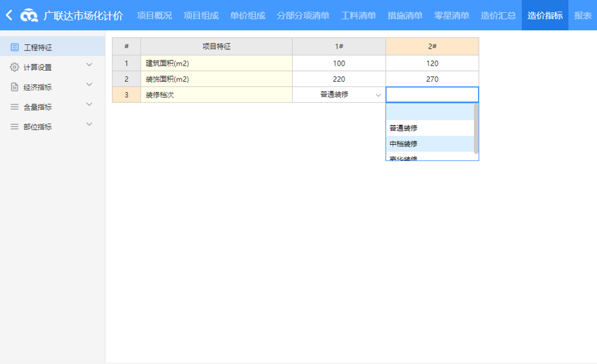Open the 分部分项清单 tab
Image resolution: width=597 pixels, height=364 pixels.
[303, 15]
